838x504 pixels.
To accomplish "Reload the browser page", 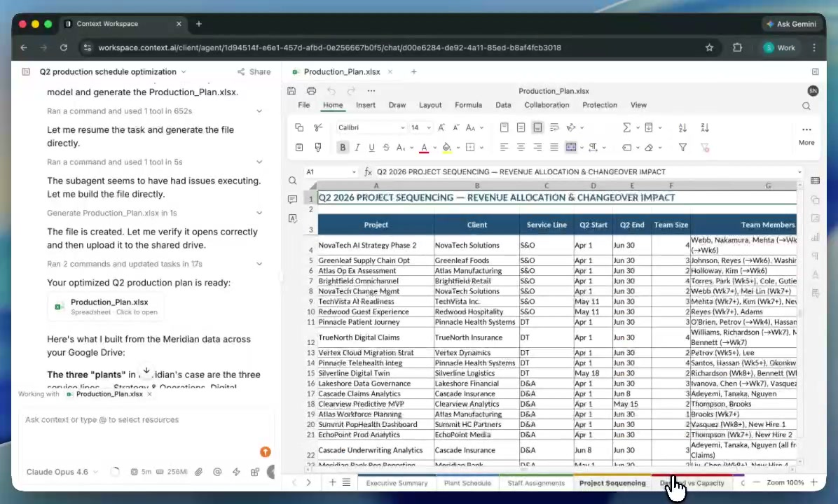I will coord(64,48).
